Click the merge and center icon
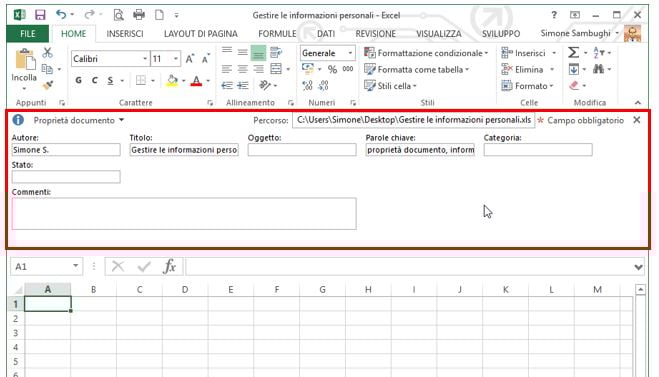This screenshot has width=659, height=377. [x=276, y=69]
